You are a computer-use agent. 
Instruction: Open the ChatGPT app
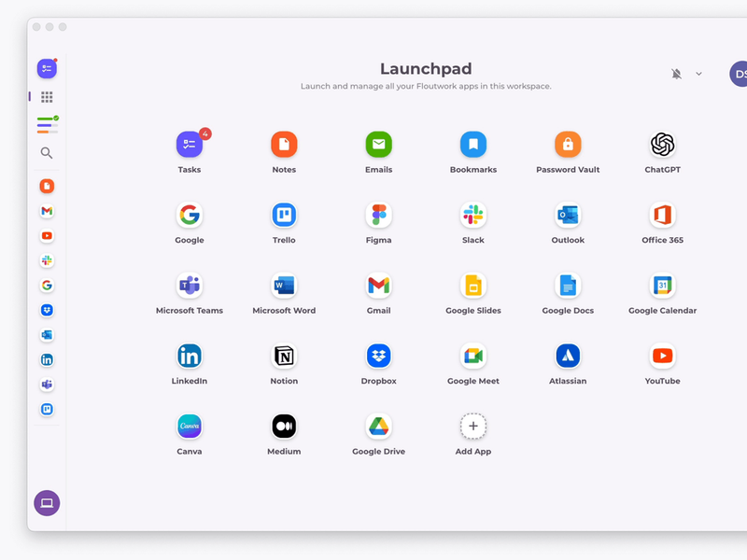(x=662, y=145)
